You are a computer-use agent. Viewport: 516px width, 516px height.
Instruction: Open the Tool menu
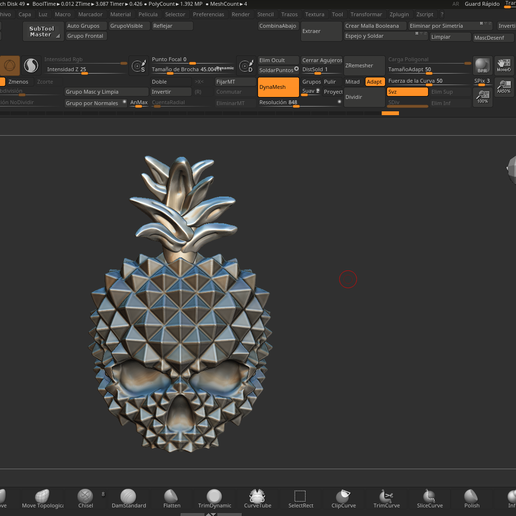(x=337, y=14)
